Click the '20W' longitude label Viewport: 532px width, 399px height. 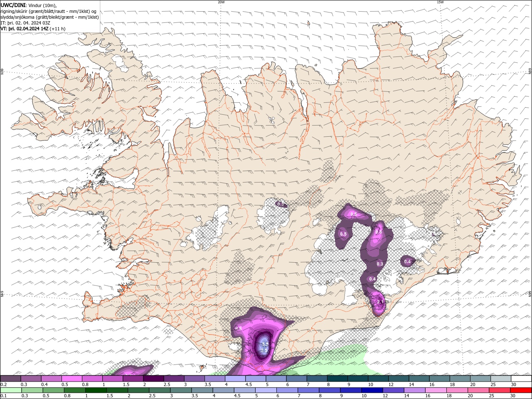pyautogui.click(x=221, y=2)
